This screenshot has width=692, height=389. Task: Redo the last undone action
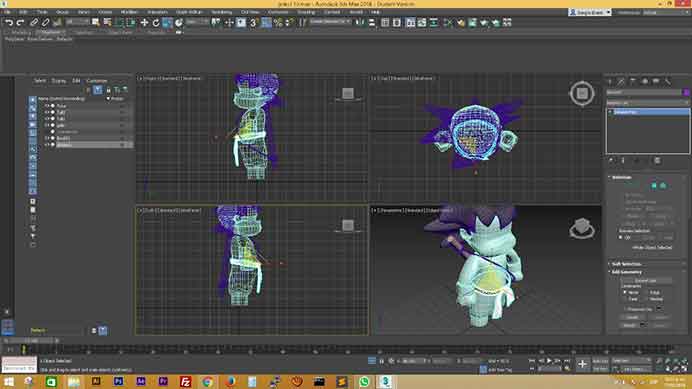[x=20, y=23]
